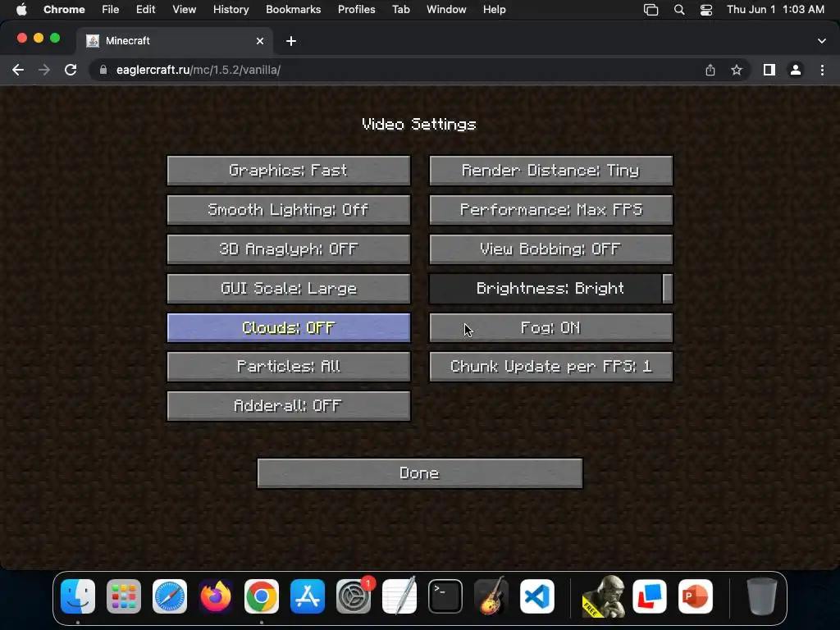Open the Window menu
Image resolution: width=840 pixels, height=630 pixels.
tap(446, 10)
